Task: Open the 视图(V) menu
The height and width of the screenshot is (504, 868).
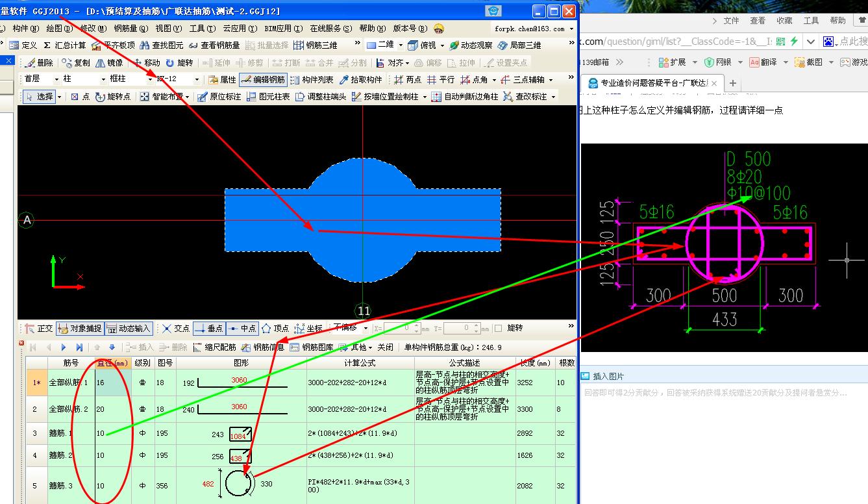Action: [168, 29]
